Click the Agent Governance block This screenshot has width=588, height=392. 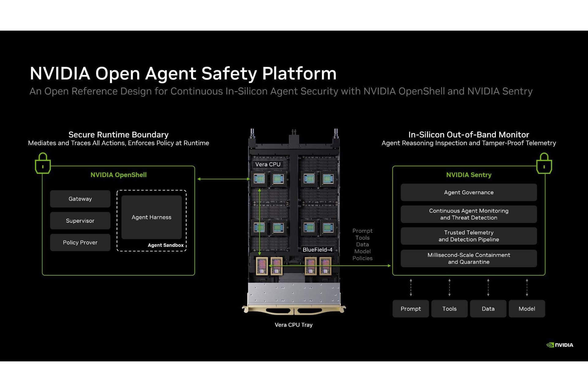(x=469, y=192)
